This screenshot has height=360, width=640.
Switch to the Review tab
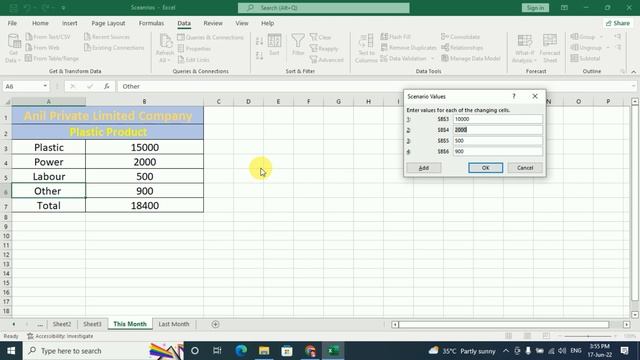point(213,23)
